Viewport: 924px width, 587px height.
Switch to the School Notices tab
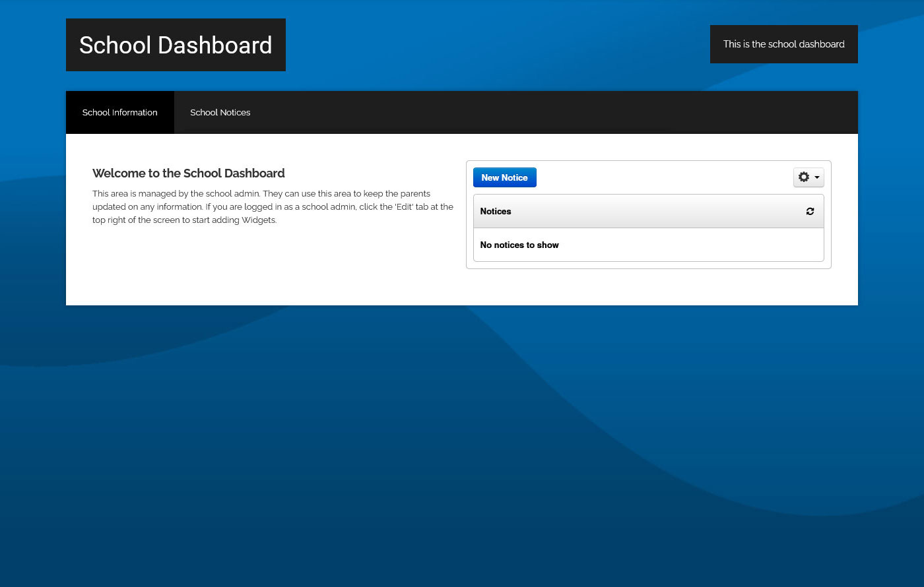click(220, 113)
